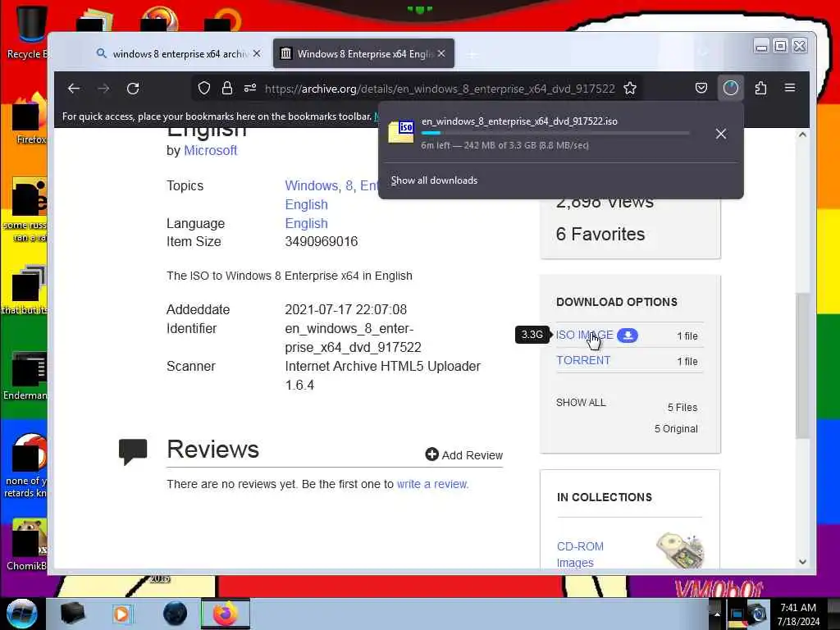Close the search results tab
The width and height of the screenshot is (840, 630).
point(257,53)
